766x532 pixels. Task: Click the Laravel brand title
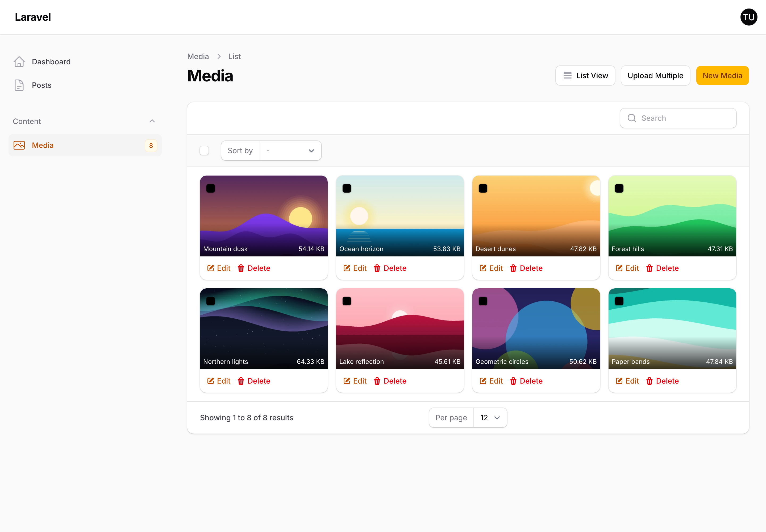point(33,17)
